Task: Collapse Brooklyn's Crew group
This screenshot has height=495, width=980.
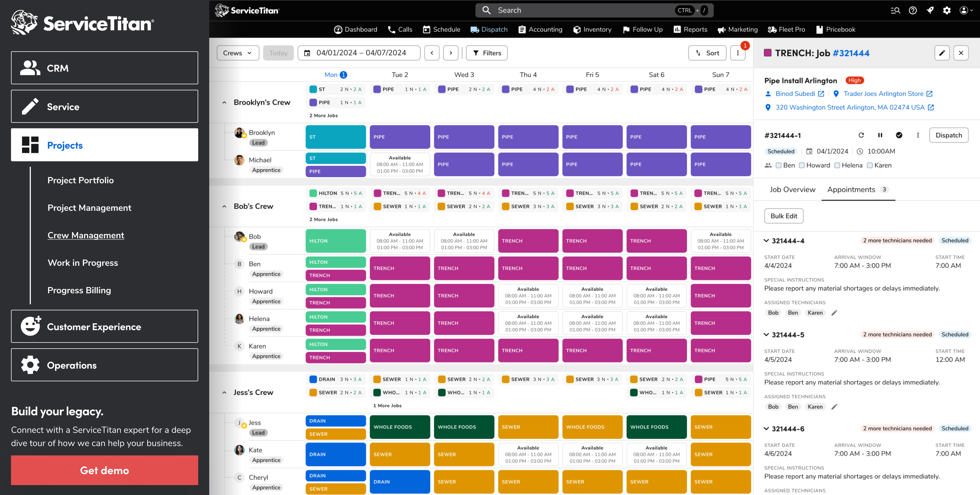Action: click(x=224, y=102)
